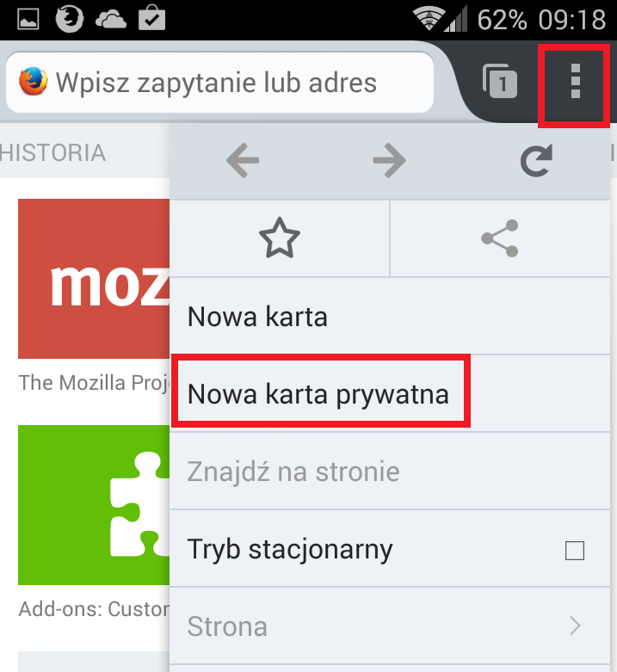Image resolution: width=617 pixels, height=672 pixels.
Task: Tap the back arrow in menu
Action: (243, 160)
